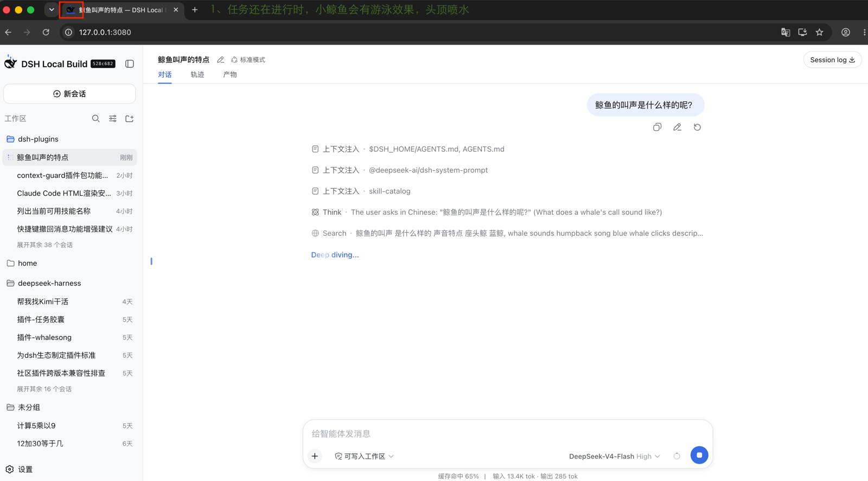The image size is (868, 481).
Task: Select the 鲸鱼叫声的特点 conversation in sidebar
Action: tap(69, 157)
